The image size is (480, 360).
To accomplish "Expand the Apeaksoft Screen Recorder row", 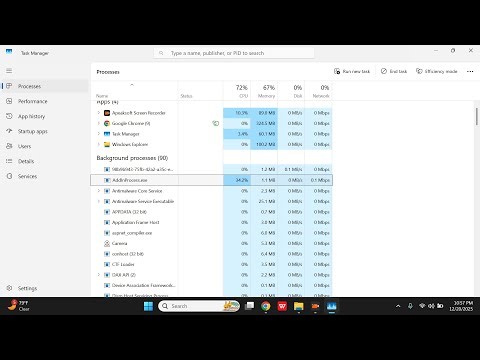I will click(99, 113).
